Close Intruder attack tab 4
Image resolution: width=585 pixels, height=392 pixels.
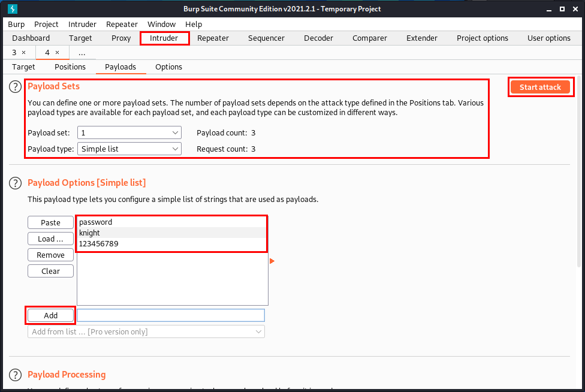[x=57, y=53]
